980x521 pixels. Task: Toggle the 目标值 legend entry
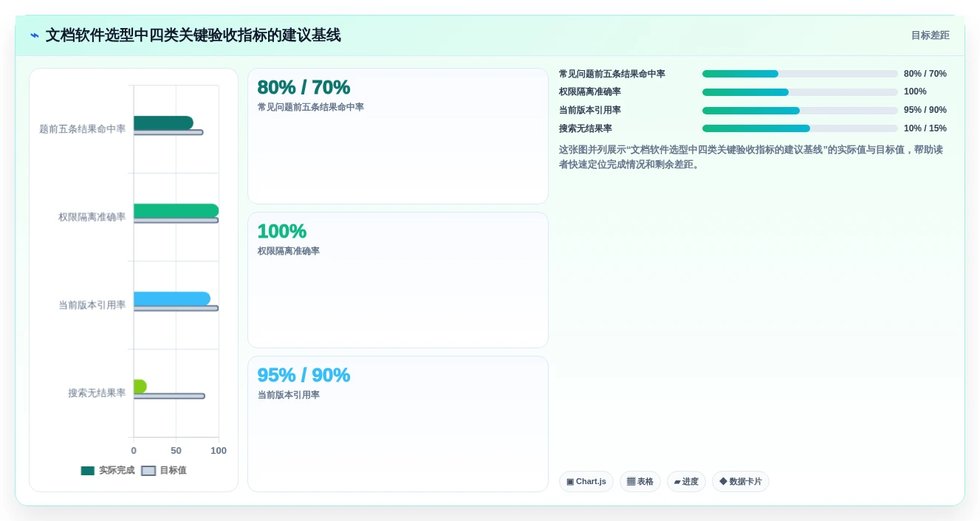pyautogui.click(x=164, y=471)
